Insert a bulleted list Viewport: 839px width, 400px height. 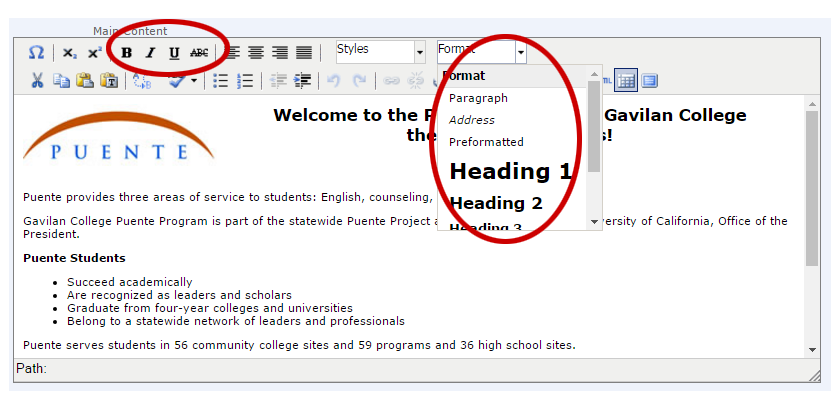(221, 81)
